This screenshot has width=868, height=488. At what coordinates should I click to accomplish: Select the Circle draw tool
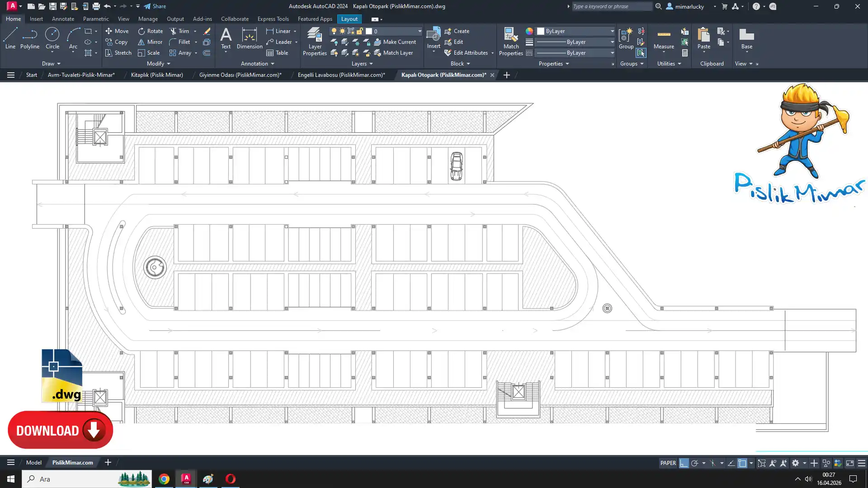(x=52, y=38)
